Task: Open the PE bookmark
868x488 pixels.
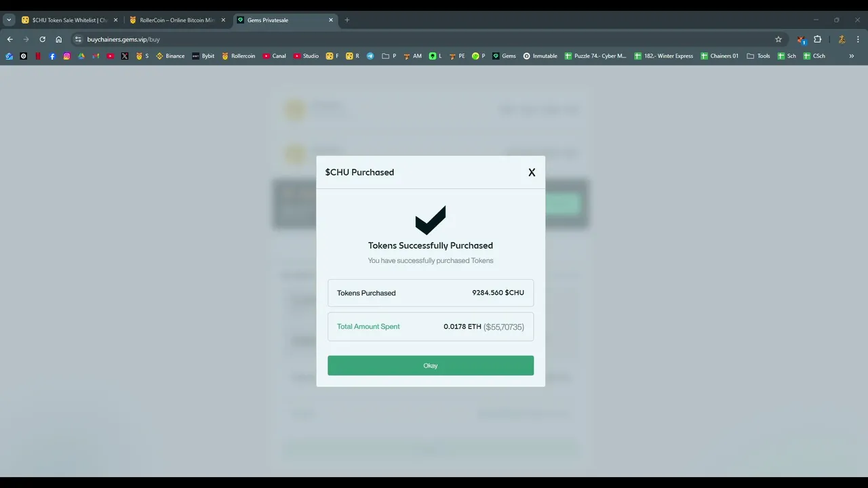Action: 457,56
